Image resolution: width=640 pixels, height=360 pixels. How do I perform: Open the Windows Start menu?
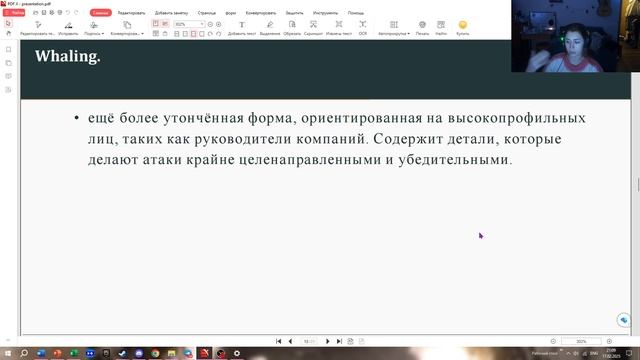click(7, 353)
